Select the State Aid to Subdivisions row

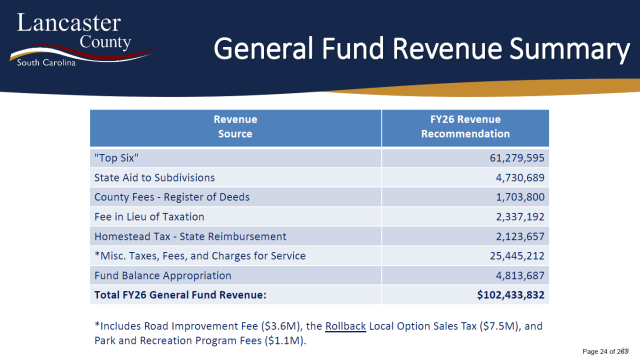point(320,178)
